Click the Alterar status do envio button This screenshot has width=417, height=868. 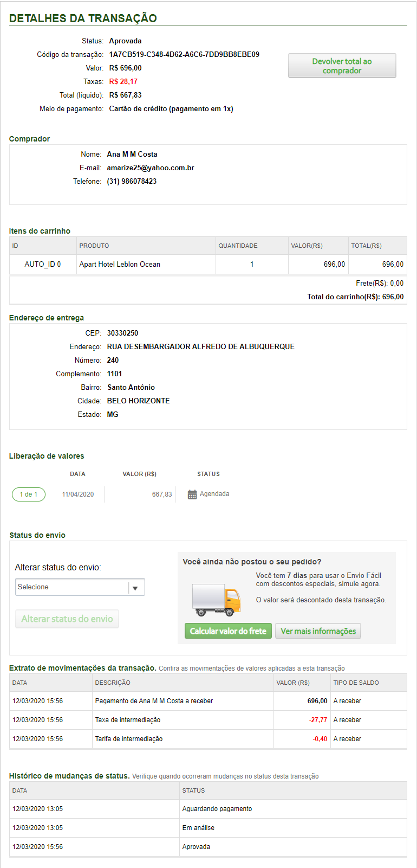pos(67,619)
